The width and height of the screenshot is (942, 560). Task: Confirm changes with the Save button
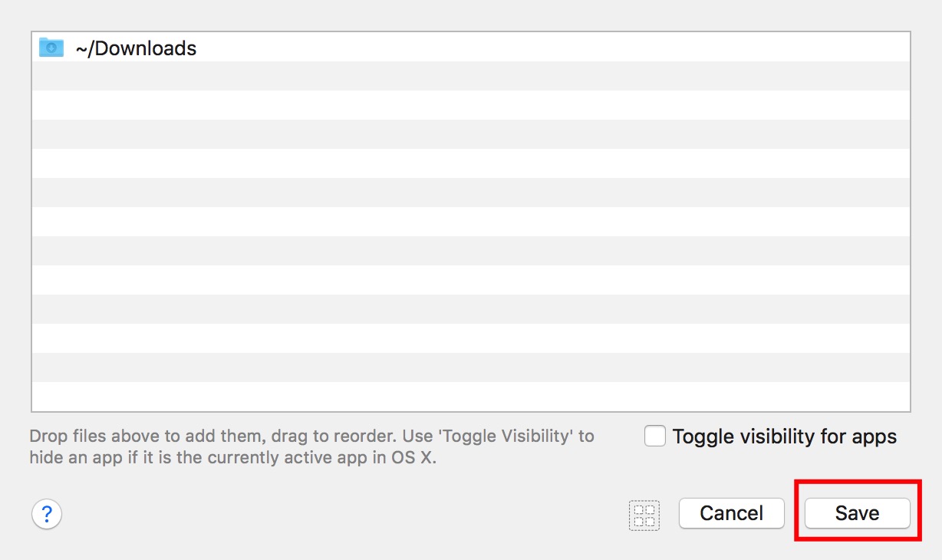click(x=857, y=513)
